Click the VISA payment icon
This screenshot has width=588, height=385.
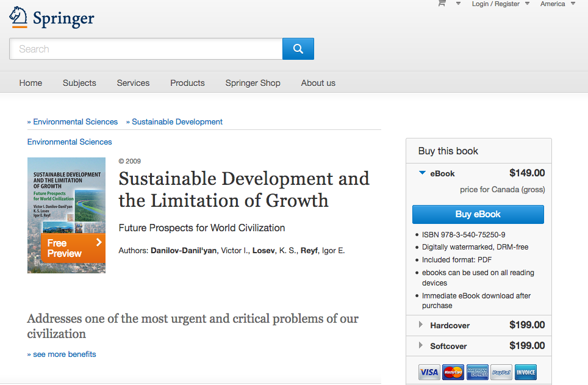[429, 372]
